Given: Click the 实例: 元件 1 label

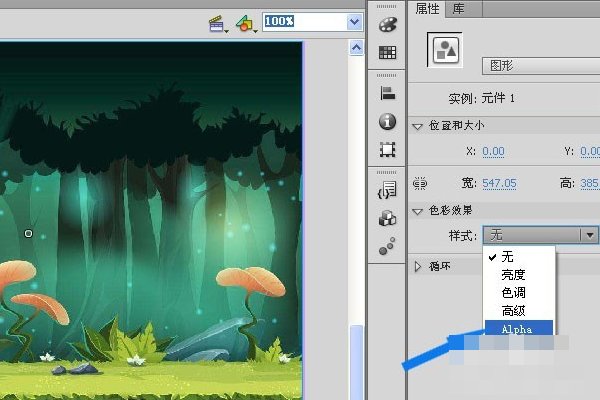Looking at the screenshot, I should [x=481, y=98].
